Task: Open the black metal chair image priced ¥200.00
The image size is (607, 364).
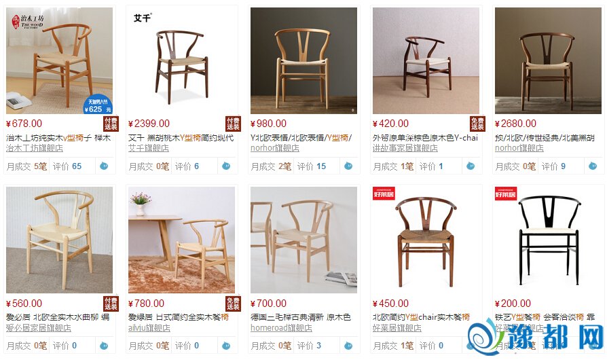Action: coord(548,240)
